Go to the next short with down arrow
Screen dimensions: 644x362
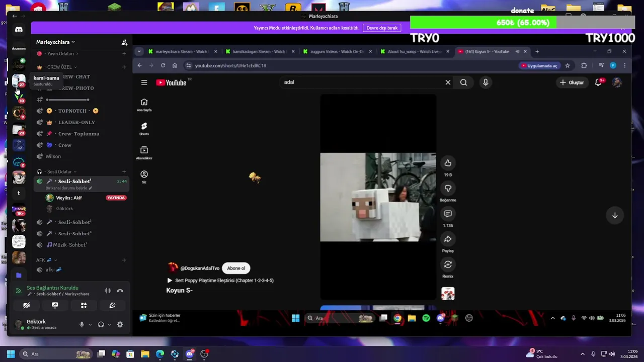pyautogui.click(x=615, y=215)
